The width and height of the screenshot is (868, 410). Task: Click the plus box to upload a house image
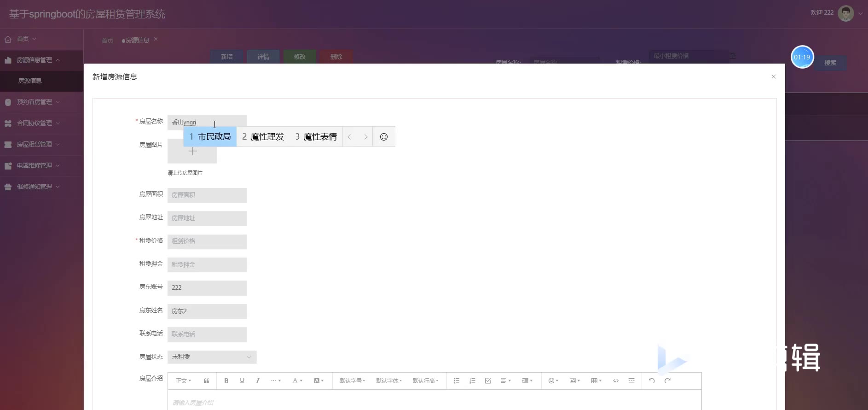click(192, 151)
